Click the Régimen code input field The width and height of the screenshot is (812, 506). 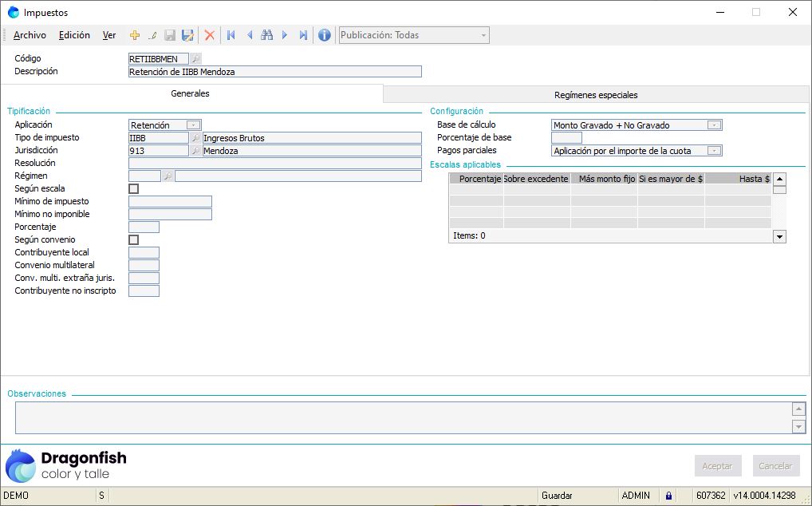[x=144, y=176]
